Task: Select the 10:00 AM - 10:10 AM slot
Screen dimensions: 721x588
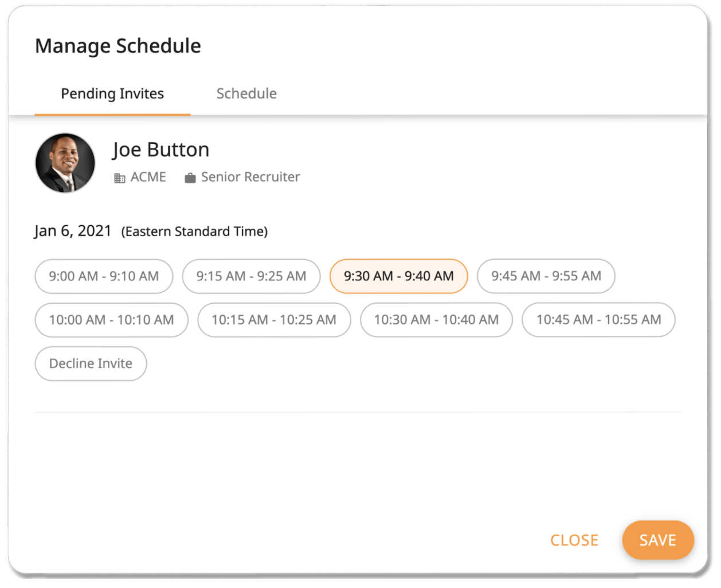Action: [x=111, y=320]
